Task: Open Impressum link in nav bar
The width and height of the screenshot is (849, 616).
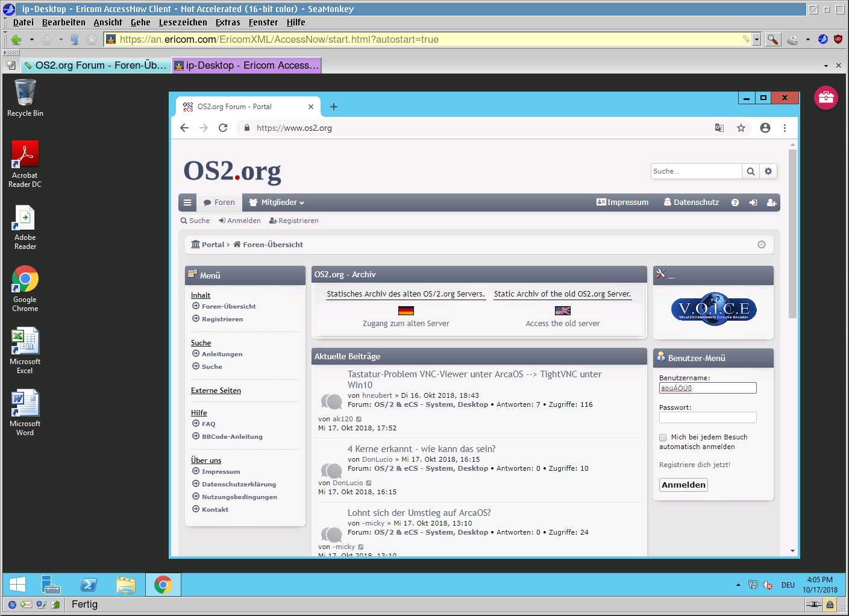Action: pyautogui.click(x=622, y=203)
